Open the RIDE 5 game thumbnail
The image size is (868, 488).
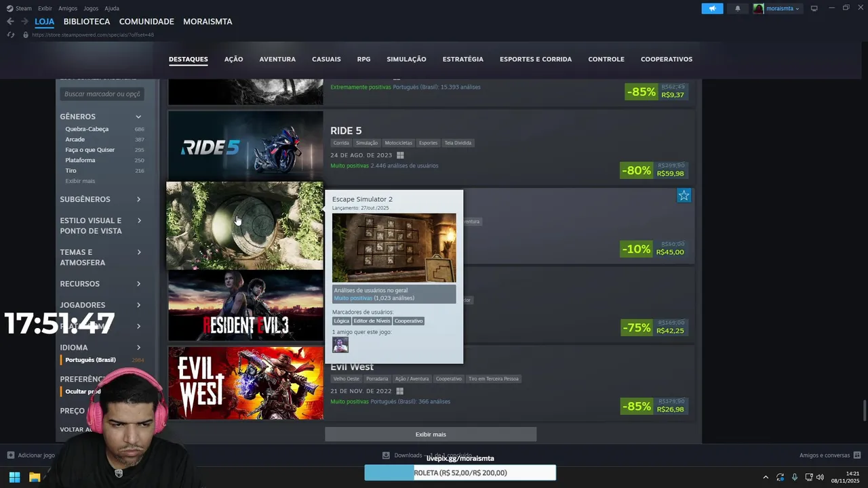[x=245, y=144]
